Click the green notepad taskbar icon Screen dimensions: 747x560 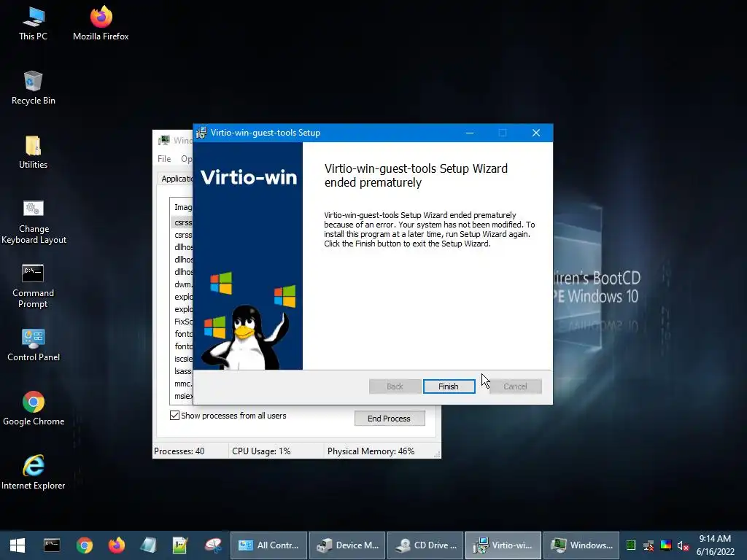click(180, 545)
